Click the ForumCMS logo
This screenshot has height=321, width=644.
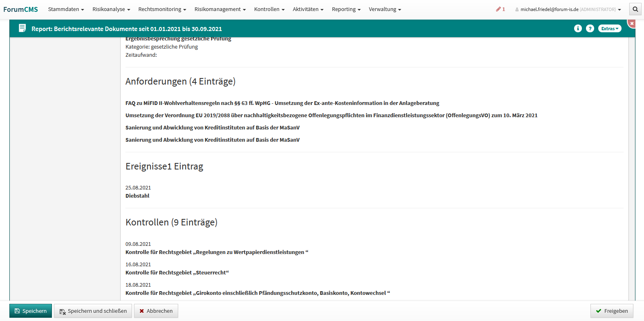click(20, 9)
